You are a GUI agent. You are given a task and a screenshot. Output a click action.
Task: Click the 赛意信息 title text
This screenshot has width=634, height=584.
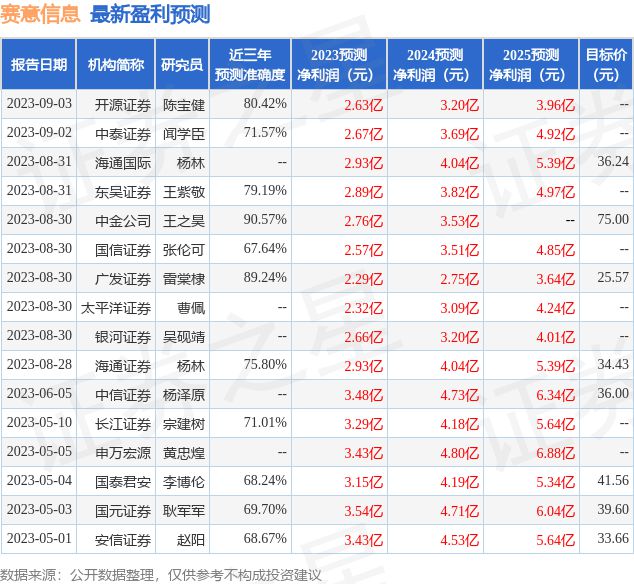[x=40, y=14]
